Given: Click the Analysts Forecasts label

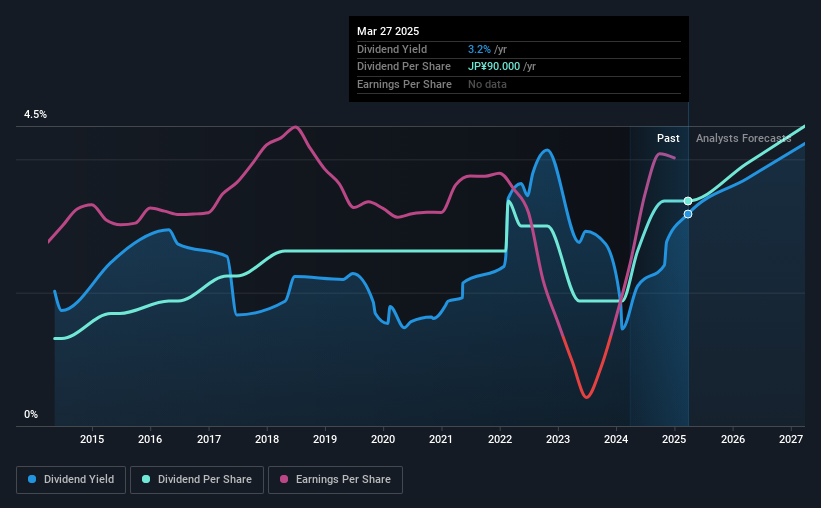Looking at the screenshot, I should tap(744, 138).
